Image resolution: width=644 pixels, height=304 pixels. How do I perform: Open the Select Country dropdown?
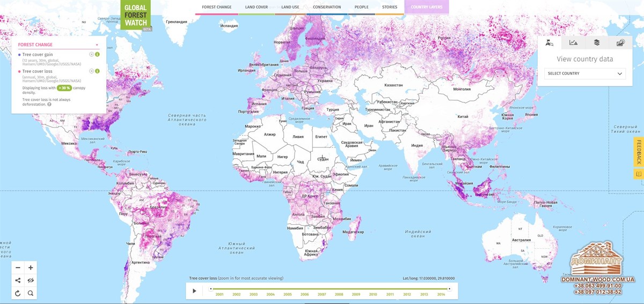(584, 73)
